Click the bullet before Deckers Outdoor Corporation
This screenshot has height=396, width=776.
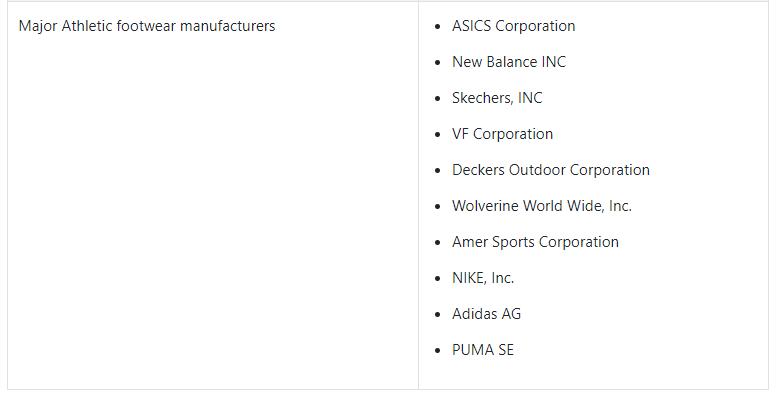437,171
